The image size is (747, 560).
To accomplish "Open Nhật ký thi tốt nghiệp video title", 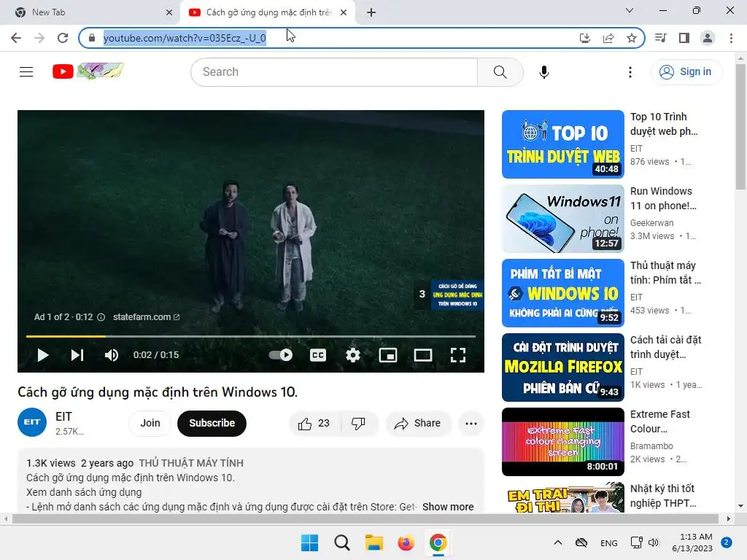I will (x=662, y=496).
